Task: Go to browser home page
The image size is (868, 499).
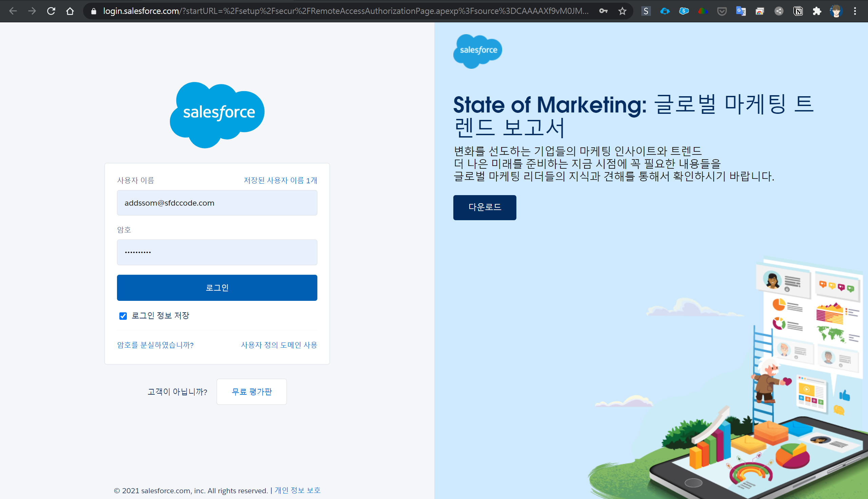Action: (70, 11)
